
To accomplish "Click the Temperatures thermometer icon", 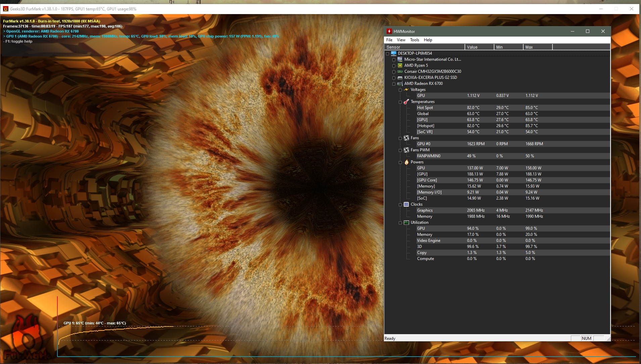I will [x=406, y=102].
